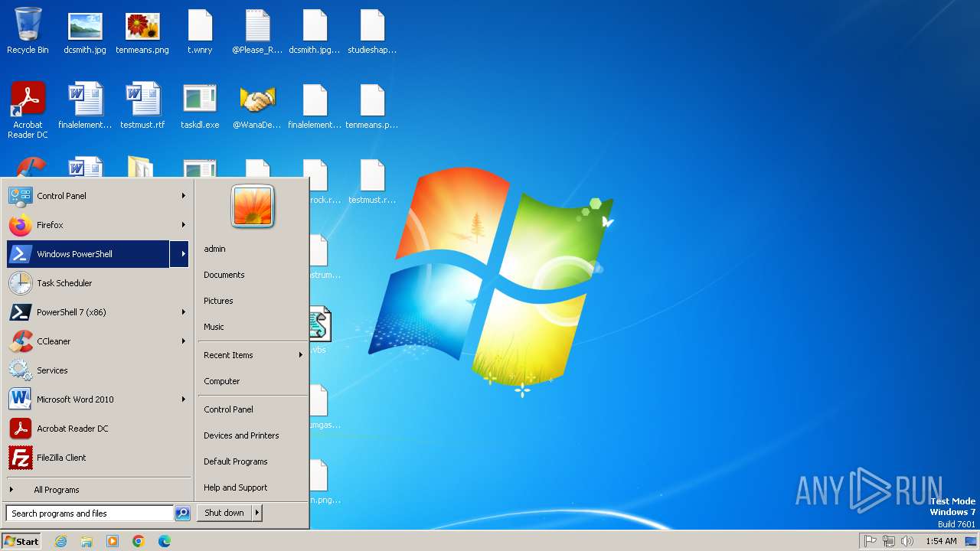Launch the @WanaDe... handshake icon
The image size is (980, 551).
257,106
